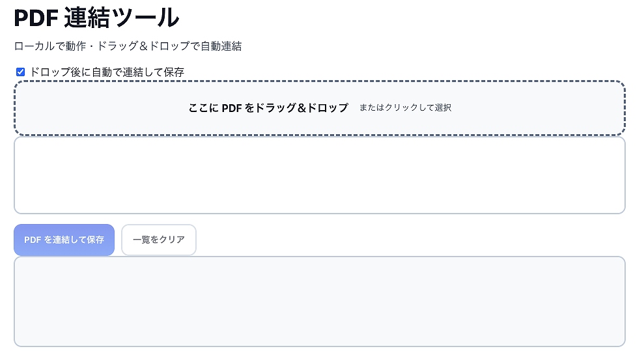Click the empty file list box
This screenshot has height=351, width=644.
click(319, 175)
